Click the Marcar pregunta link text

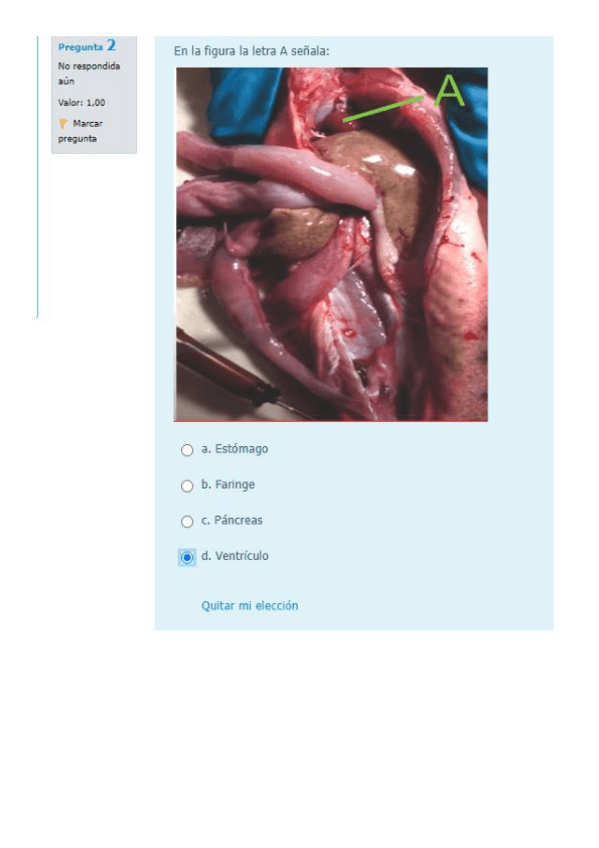[x=80, y=131]
